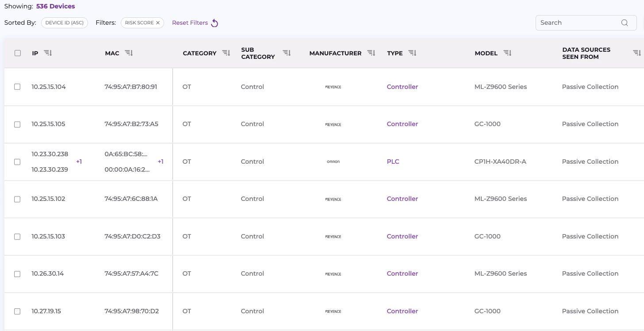
Task: Remove the Risk Score filter chip
Action: point(158,23)
